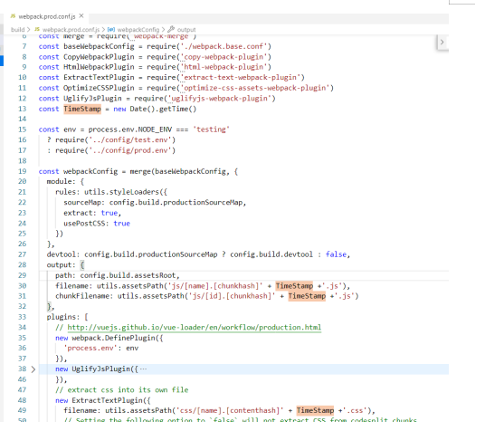
Task: Open the output breadcrumb segment
Action: click(x=186, y=30)
